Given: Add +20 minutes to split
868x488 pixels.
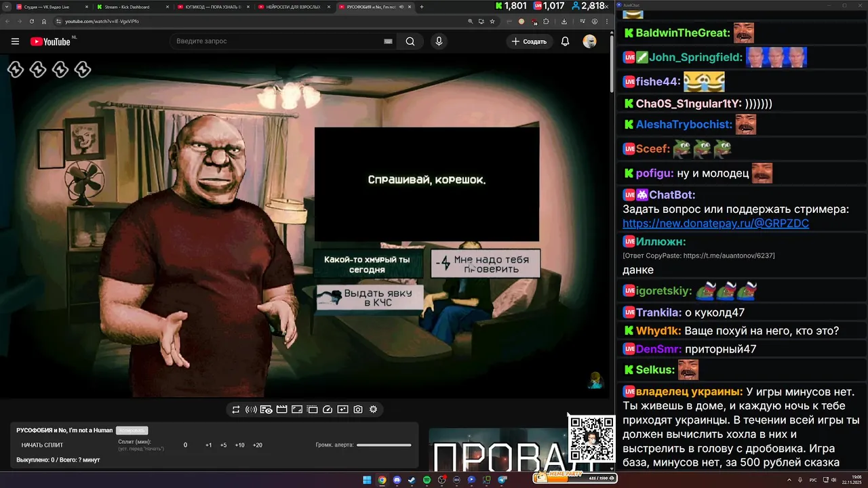Looking at the screenshot, I should (x=257, y=445).
